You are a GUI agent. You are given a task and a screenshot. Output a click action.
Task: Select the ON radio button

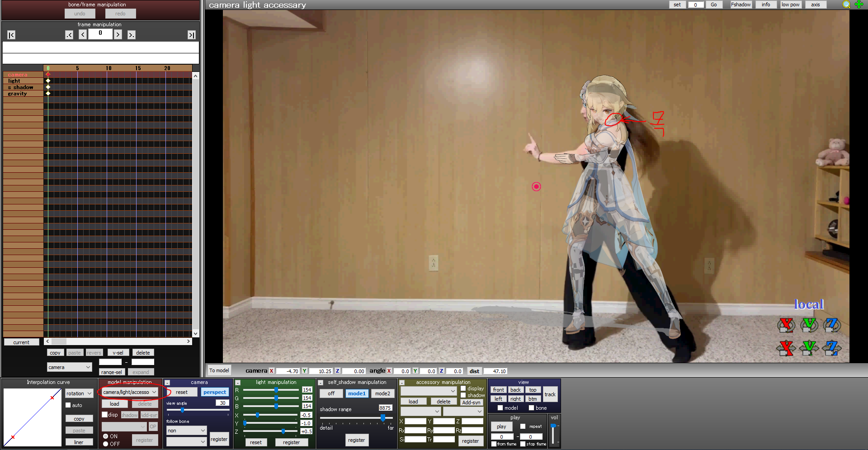pos(105,436)
